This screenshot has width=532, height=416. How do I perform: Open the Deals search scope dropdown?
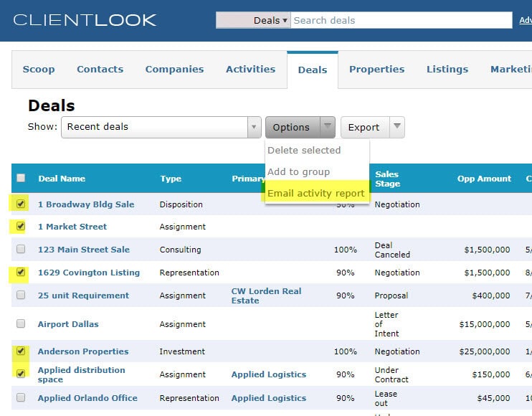coord(253,20)
